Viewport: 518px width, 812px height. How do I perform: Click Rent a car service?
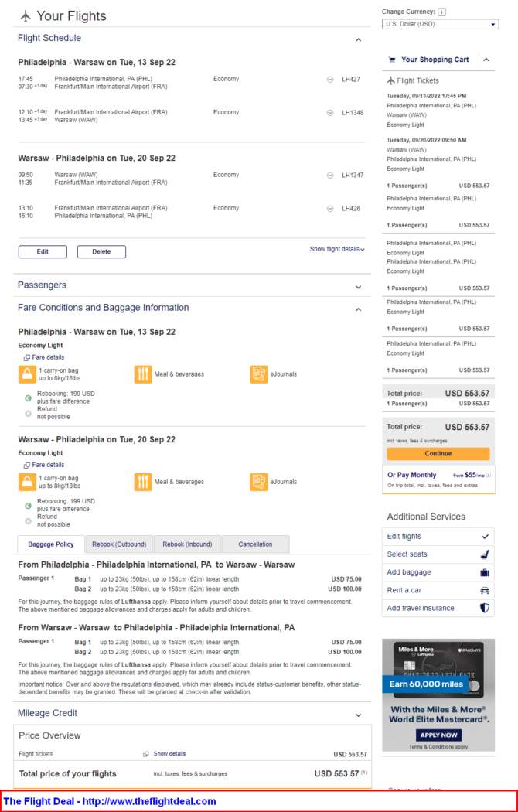click(x=438, y=590)
